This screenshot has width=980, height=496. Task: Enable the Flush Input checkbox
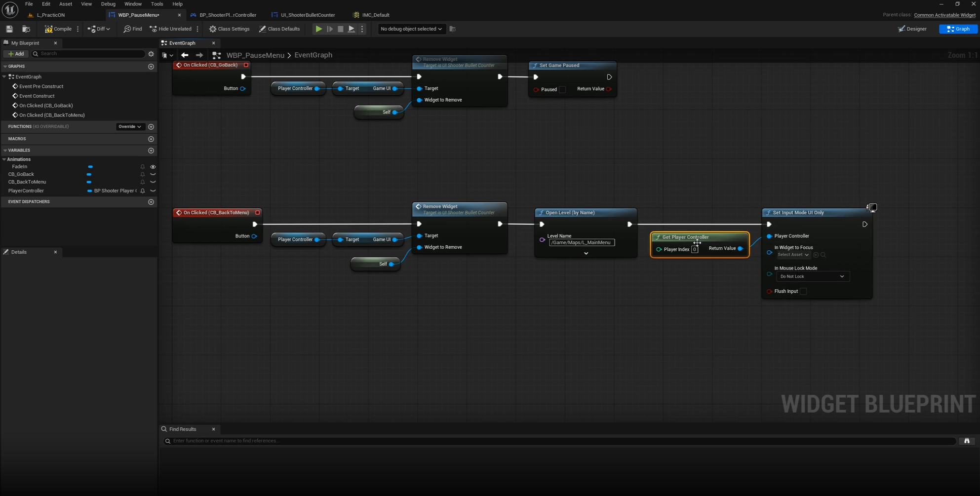[x=803, y=291]
